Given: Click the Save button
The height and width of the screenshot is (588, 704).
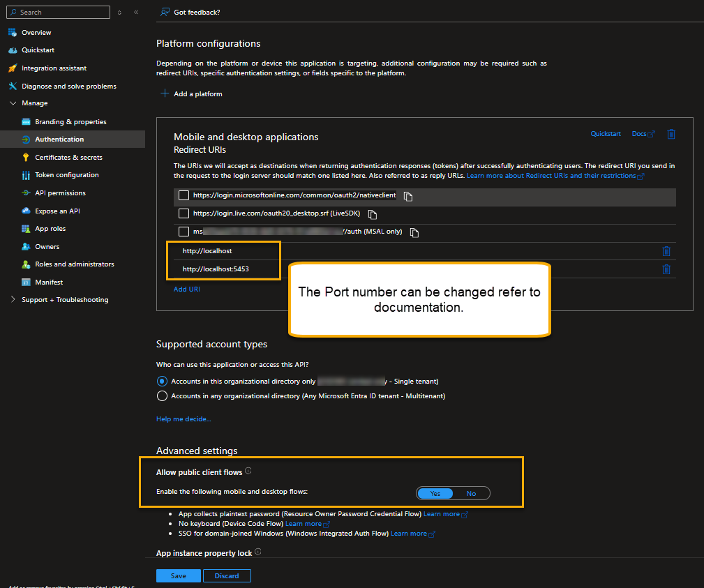Looking at the screenshot, I should pyautogui.click(x=178, y=575).
